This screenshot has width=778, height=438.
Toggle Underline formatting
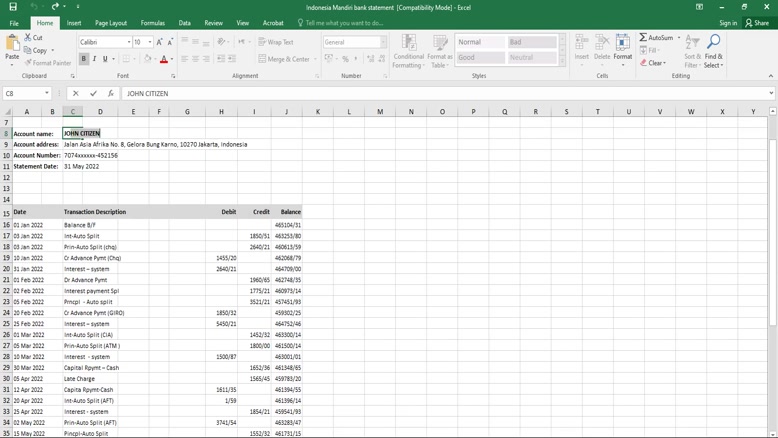click(105, 59)
